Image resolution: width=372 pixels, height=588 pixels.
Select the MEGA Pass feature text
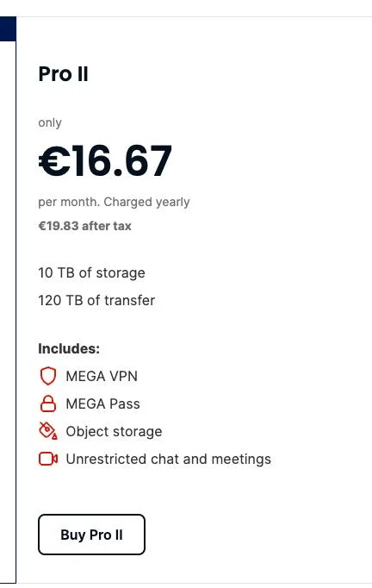pyautogui.click(x=102, y=403)
